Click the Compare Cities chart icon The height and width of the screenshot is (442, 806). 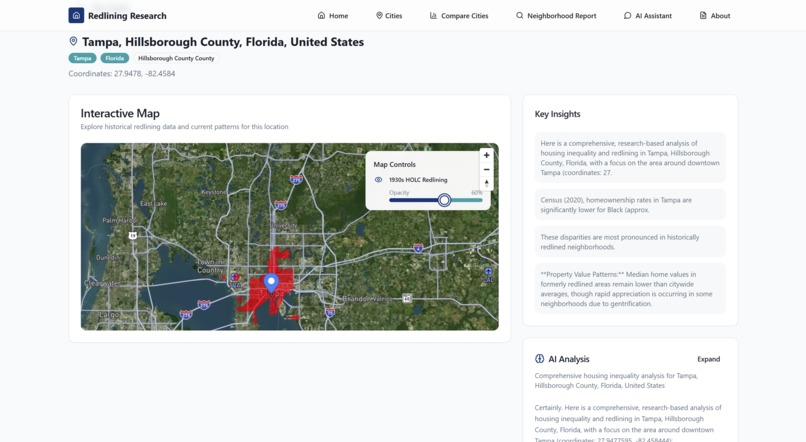433,15
